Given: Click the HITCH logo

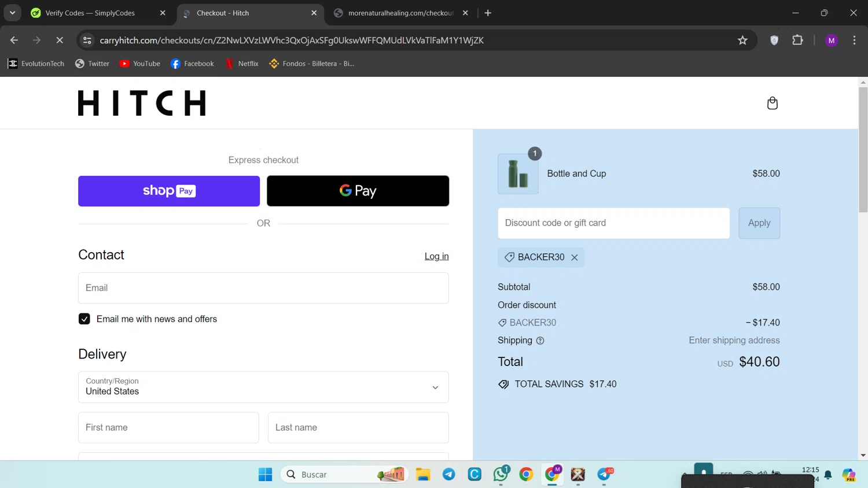Looking at the screenshot, I should (142, 103).
